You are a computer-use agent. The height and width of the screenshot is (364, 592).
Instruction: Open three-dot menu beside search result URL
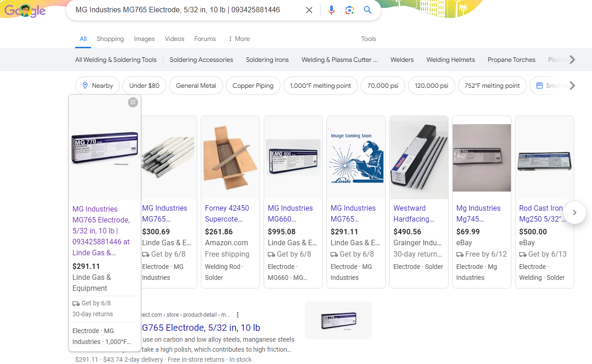pos(237,315)
